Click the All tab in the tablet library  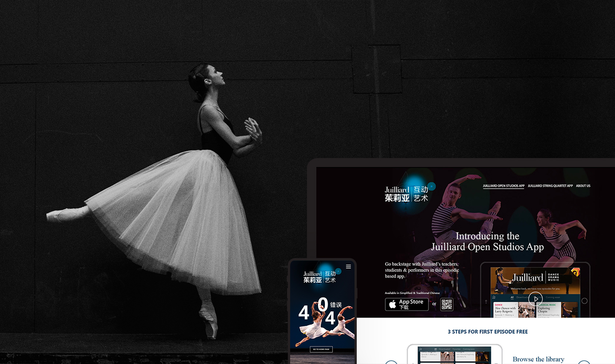[512, 297]
